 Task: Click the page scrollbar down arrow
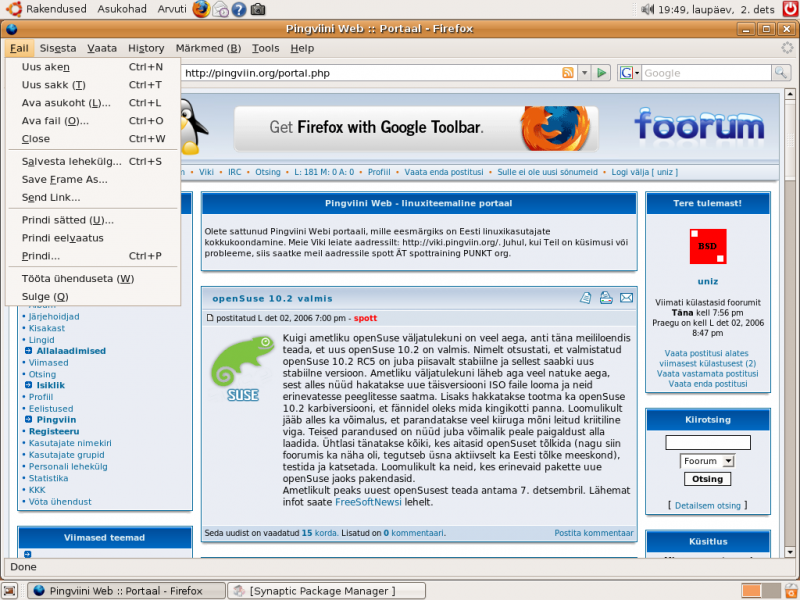point(790,552)
